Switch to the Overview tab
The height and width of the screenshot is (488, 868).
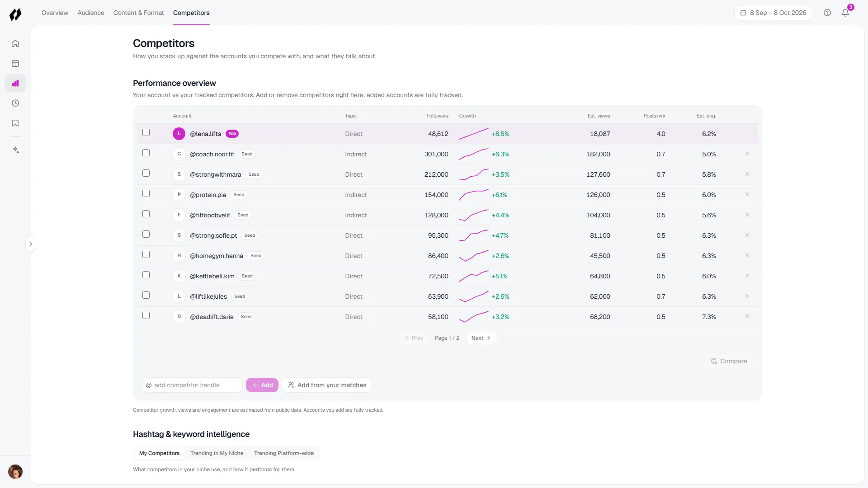tap(55, 13)
